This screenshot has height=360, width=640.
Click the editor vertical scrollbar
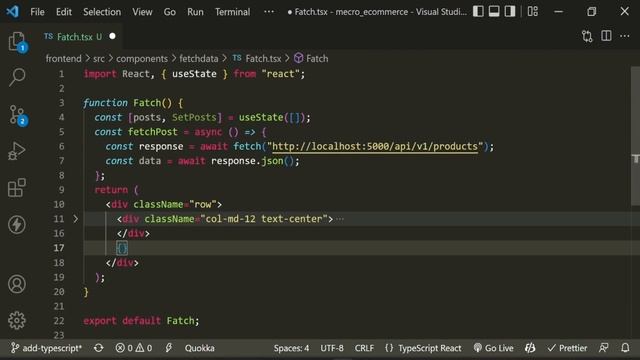pyautogui.click(x=635, y=136)
